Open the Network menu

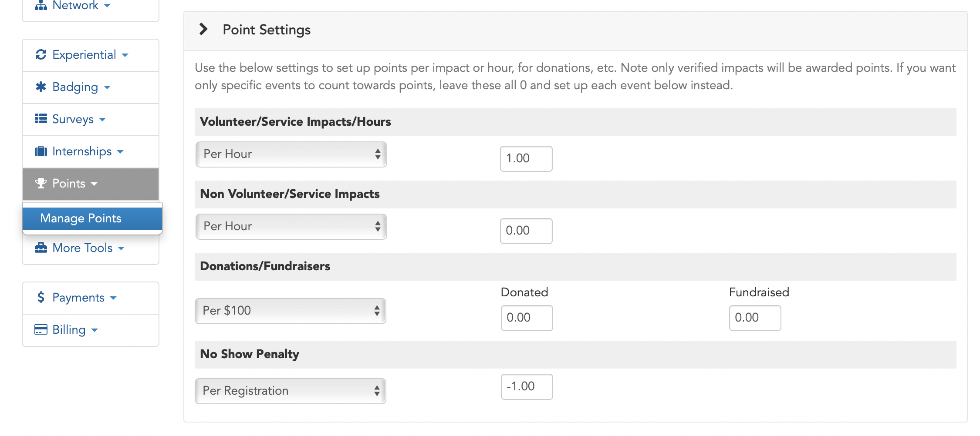click(91, 6)
